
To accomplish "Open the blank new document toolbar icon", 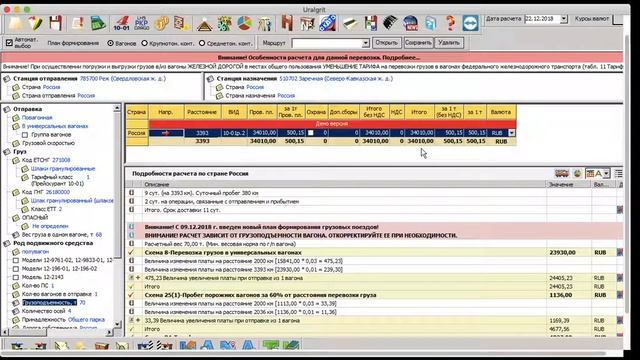I will (16, 23).
